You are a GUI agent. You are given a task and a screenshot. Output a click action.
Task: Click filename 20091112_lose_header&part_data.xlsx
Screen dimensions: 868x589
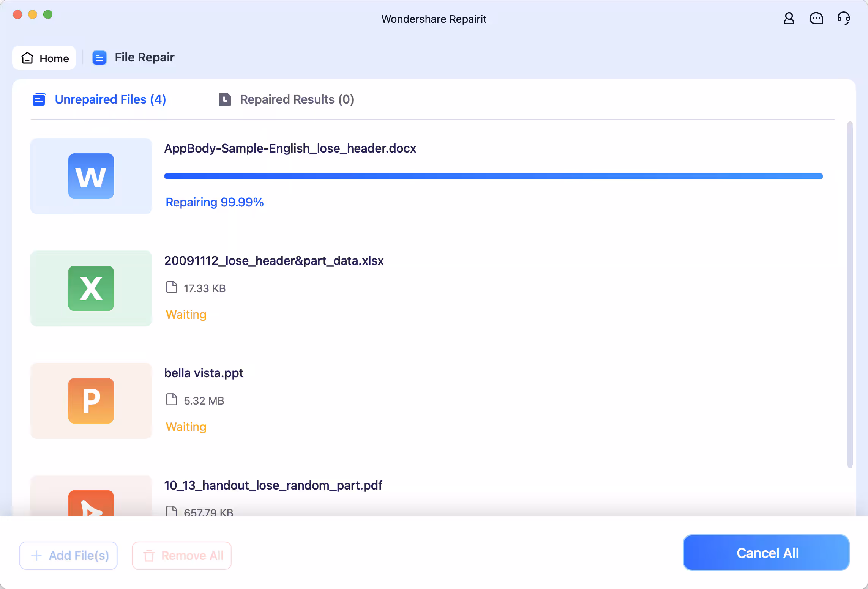(x=274, y=261)
